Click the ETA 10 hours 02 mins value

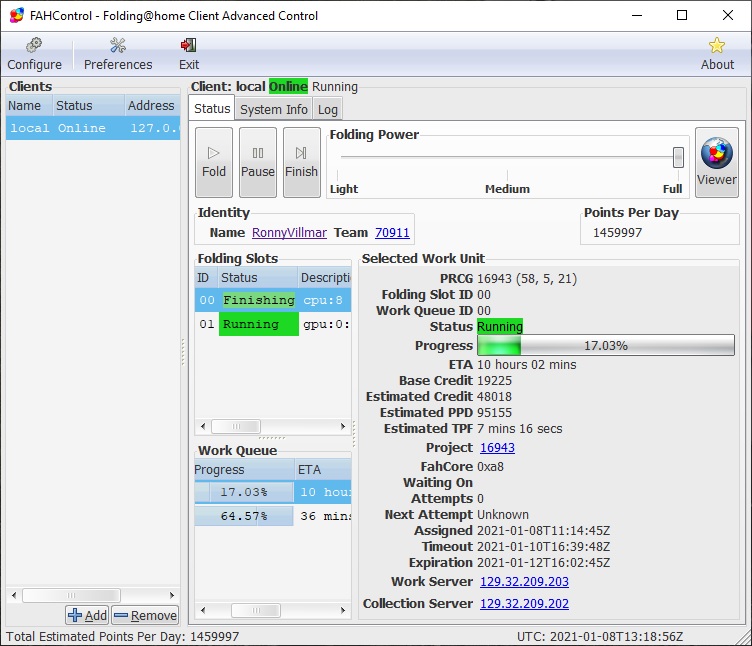click(x=527, y=364)
